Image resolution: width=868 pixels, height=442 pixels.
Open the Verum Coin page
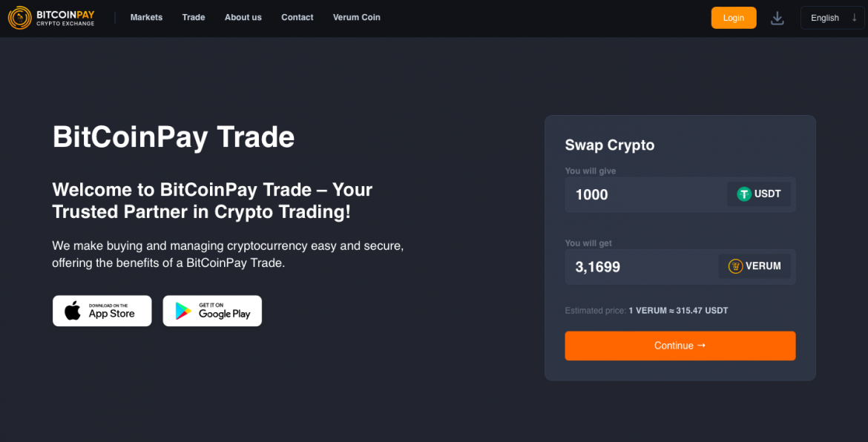pyautogui.click(x=357, y=18)
